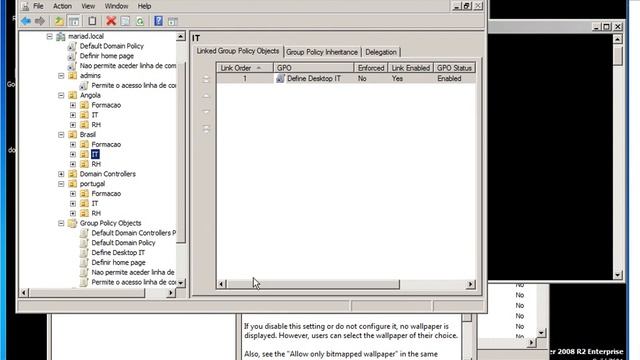This screenshot has width=640, height=360.
Task: Toggle the Action Pane icon in the toolbar
Action: (173, 21)
